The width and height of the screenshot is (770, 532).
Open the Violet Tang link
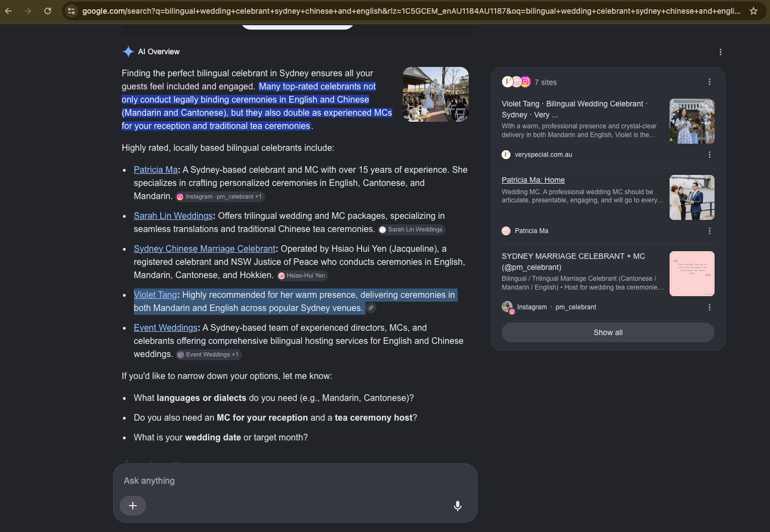click(155, 295)
